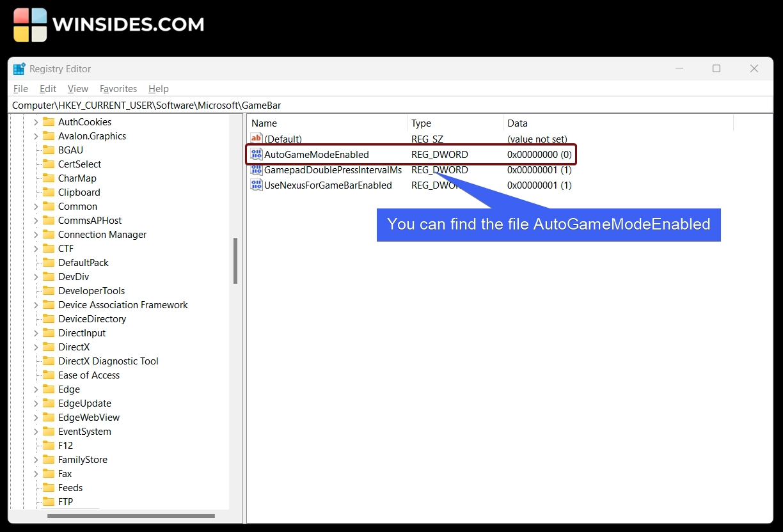Screen dimensions: 783x532
Task: Expand the CTF key
Action: tap(36, 249)
